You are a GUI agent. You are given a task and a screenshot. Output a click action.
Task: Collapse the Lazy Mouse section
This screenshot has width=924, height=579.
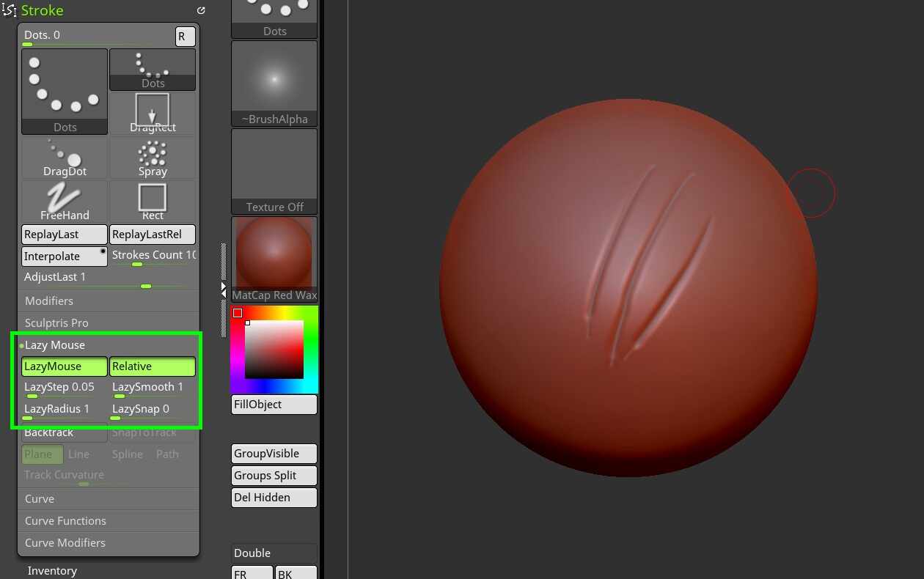tap(54, 344)
